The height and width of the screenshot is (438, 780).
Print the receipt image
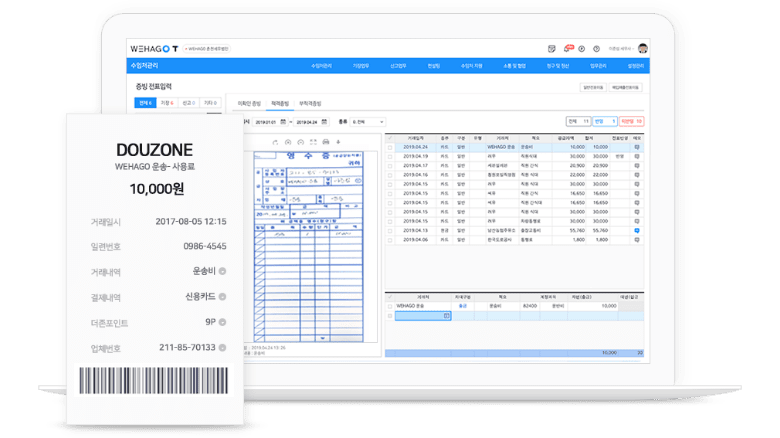[x=326, y=142]
